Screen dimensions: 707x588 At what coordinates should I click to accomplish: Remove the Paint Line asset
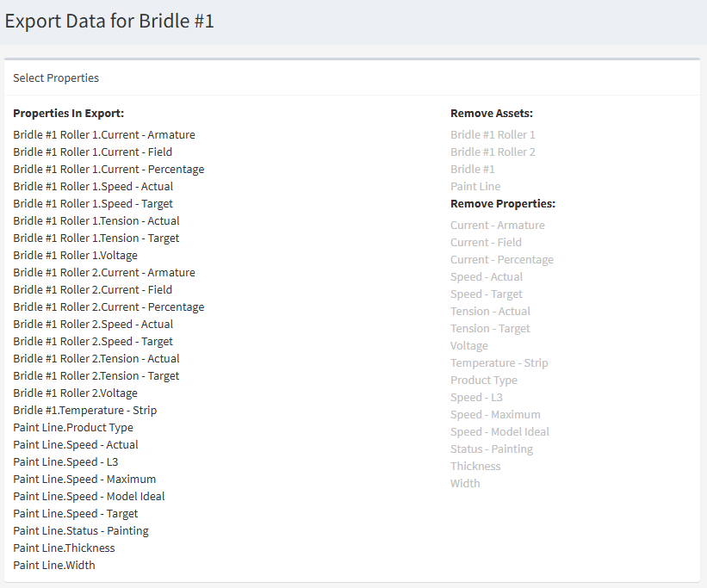coord(474,186)
